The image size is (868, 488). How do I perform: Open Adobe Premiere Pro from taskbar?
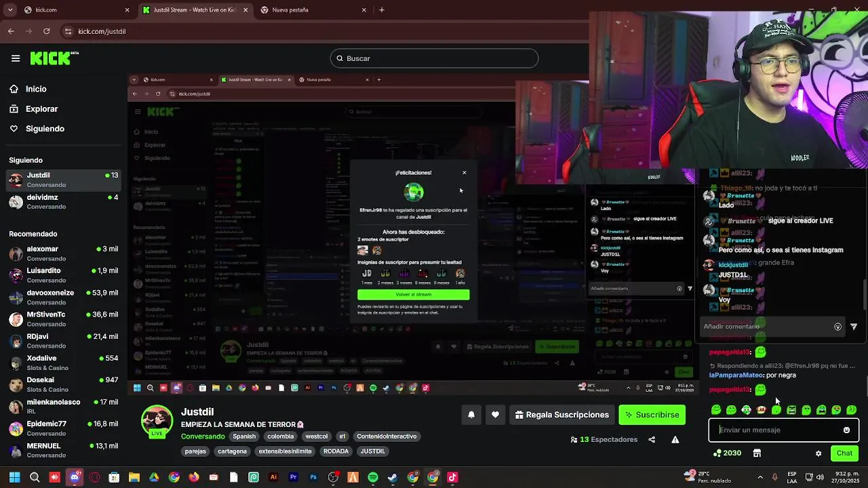pyautogui.click(x=293, y=477)
